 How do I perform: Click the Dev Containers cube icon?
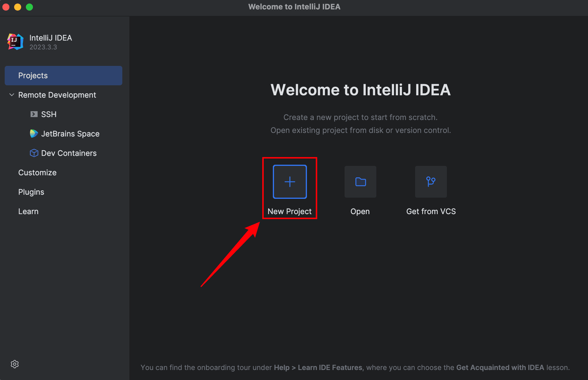[x=34, y=153]
